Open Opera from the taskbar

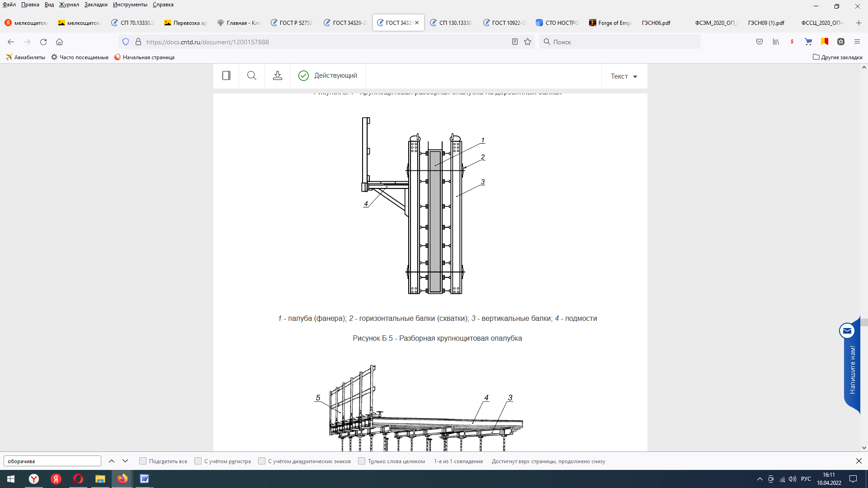click(x=78, y=479)
